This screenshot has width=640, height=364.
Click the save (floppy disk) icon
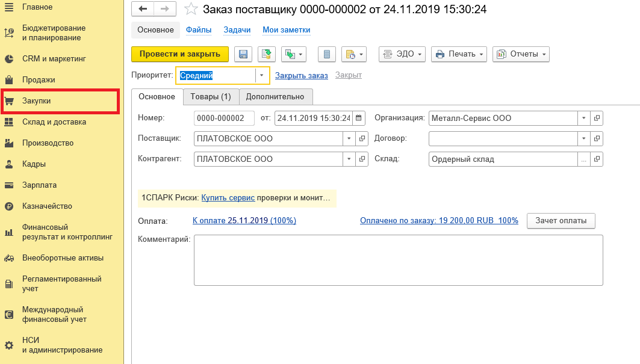tap(243, 54)
